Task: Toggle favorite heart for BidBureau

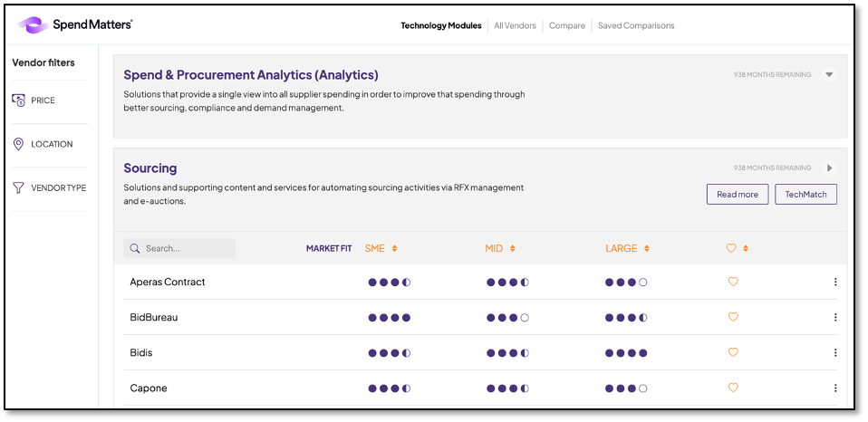Action: (x=733, y=317)
